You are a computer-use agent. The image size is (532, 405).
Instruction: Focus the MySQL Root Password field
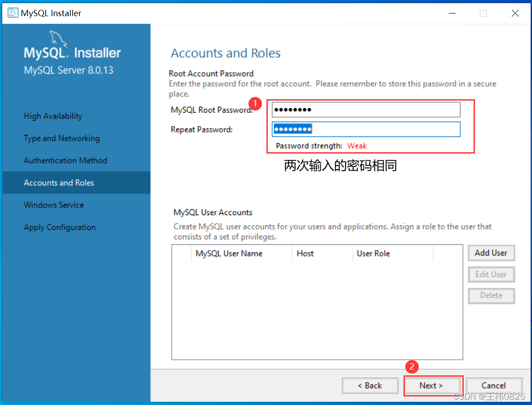(366, 110)
